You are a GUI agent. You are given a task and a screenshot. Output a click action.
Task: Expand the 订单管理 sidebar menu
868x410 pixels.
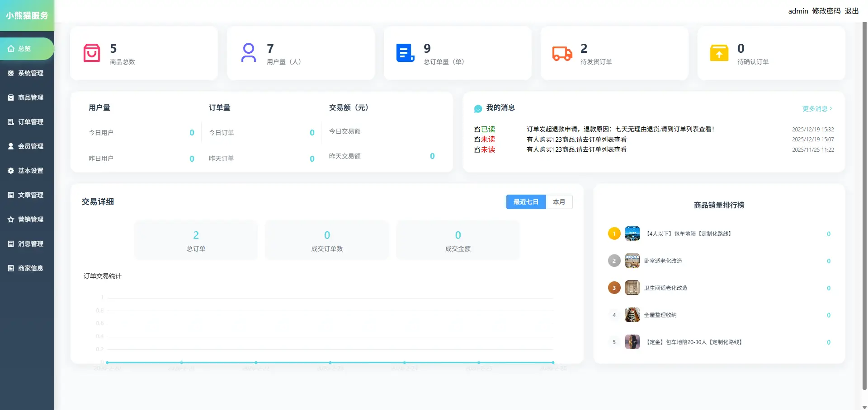[x=27, y=122]
